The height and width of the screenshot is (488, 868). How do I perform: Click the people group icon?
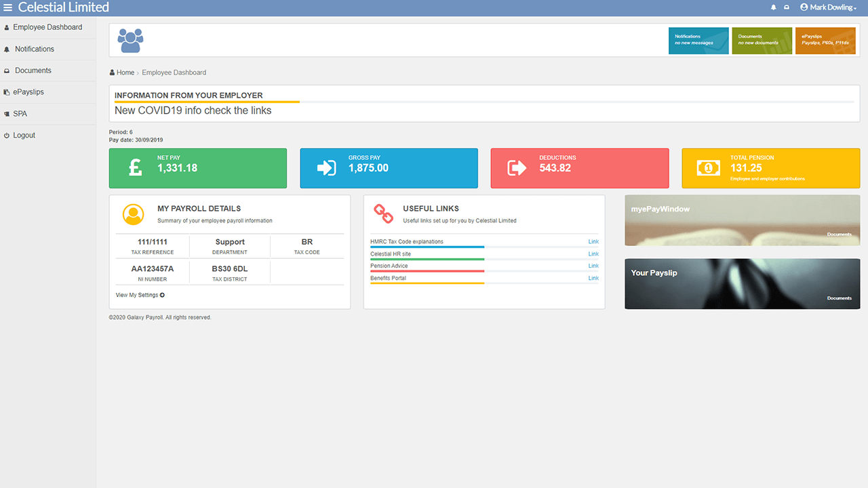[x=130, y=41]
